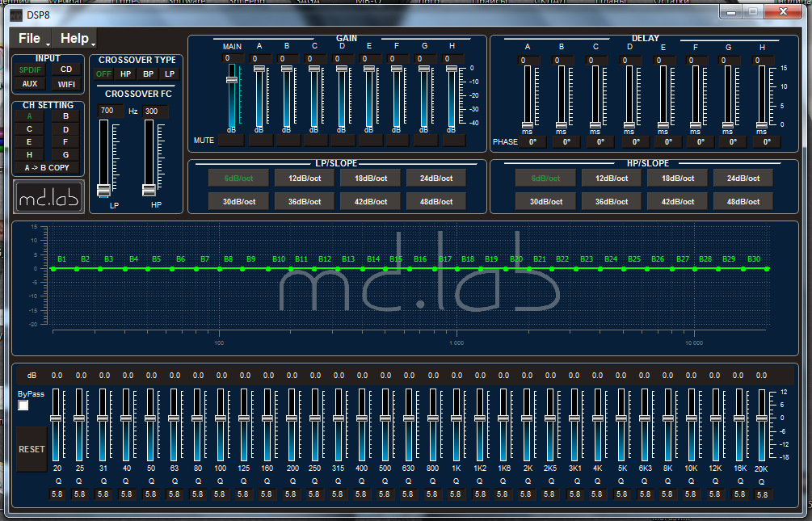Image resolution: width=812 pixels, height=521 pixels.
Task: Mute gain channel D
Action: tap(343, 141)
